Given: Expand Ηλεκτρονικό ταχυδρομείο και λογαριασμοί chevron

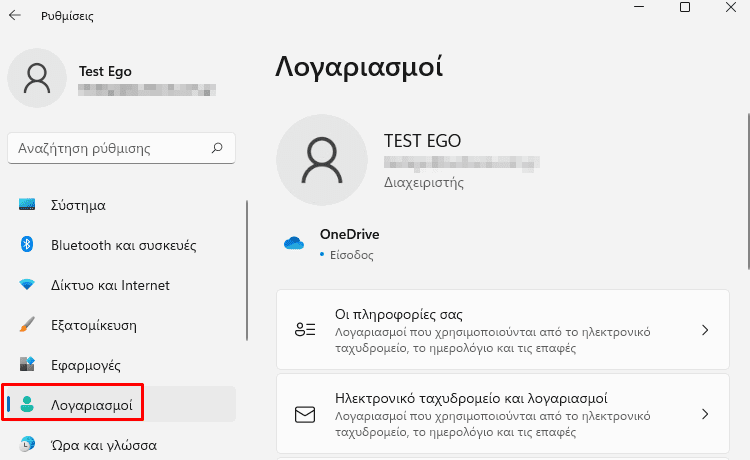Looking at the screenshot, I should [705, 414].
